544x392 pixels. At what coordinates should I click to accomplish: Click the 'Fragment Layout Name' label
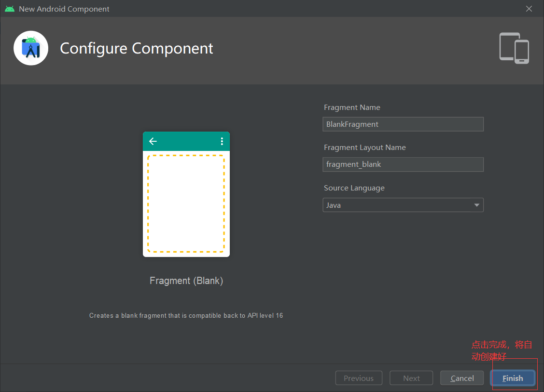click(364, 148)
